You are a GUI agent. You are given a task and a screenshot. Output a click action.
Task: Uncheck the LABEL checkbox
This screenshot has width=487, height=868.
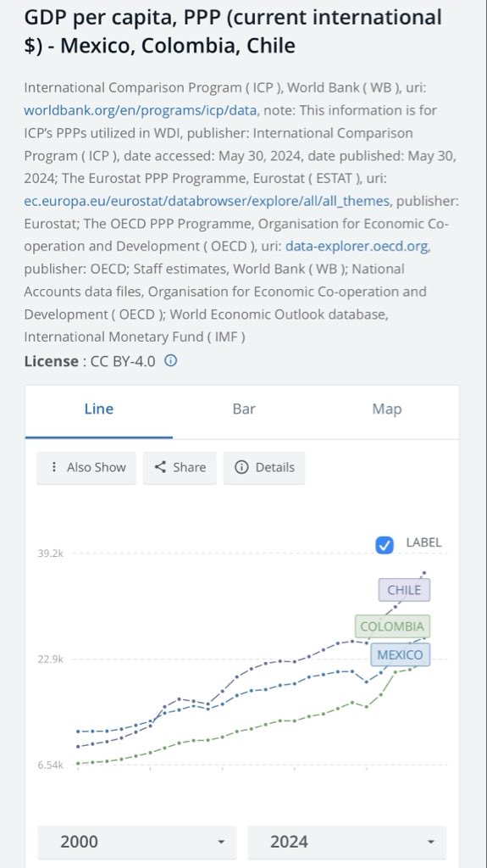[x=384, y=545]
